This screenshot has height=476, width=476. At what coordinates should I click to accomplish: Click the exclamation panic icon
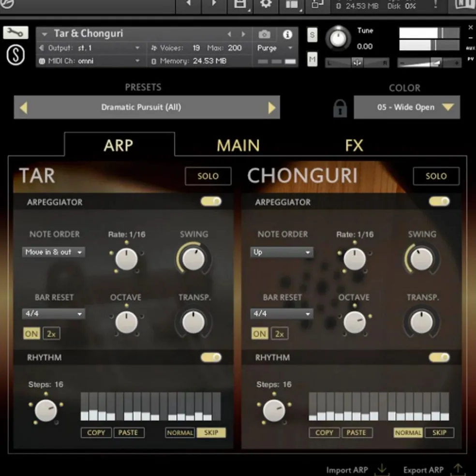pos(436,4)
